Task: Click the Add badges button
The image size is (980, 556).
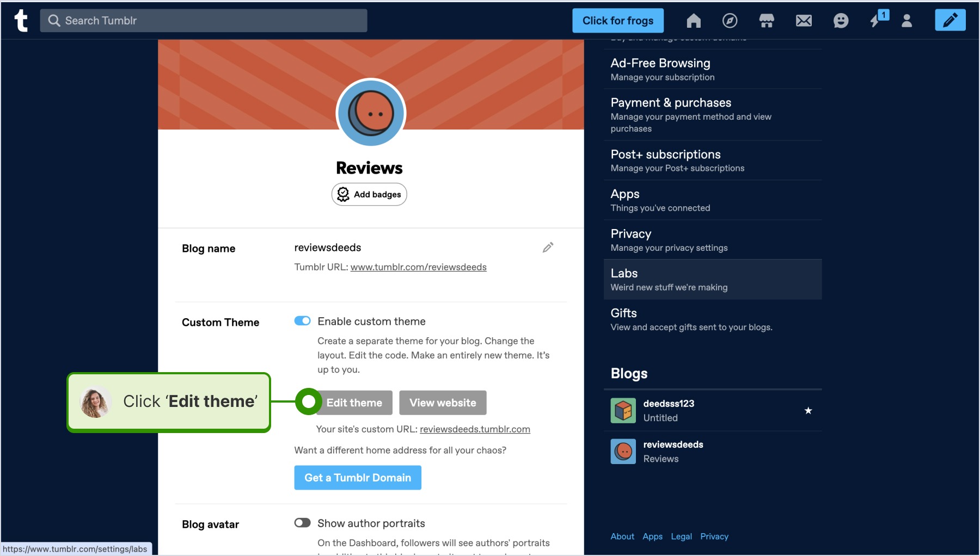Action: [369, 194]
